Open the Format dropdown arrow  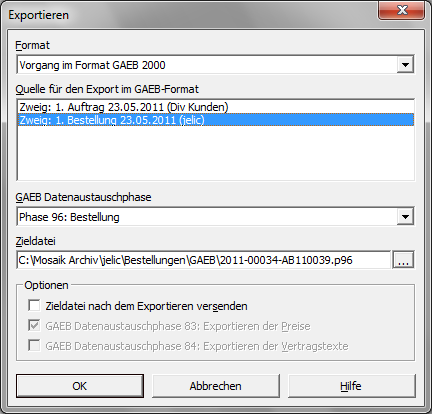click(x=405, y=65)
